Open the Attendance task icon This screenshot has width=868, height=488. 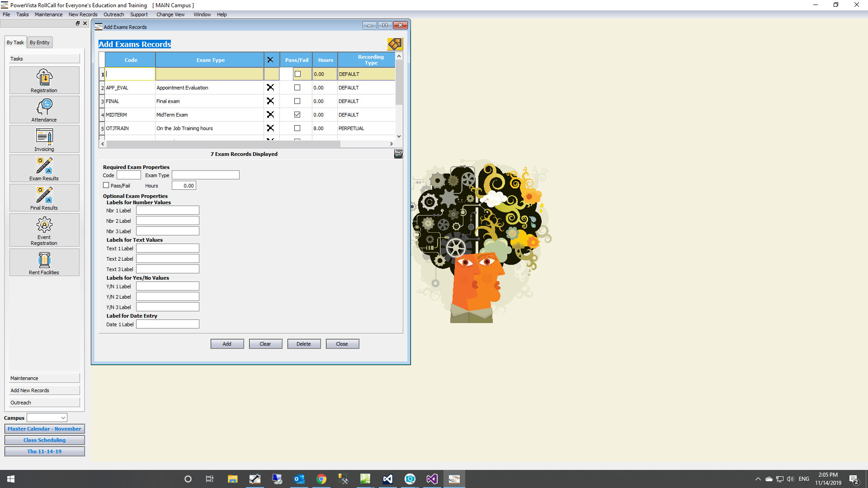click(44, 110)
